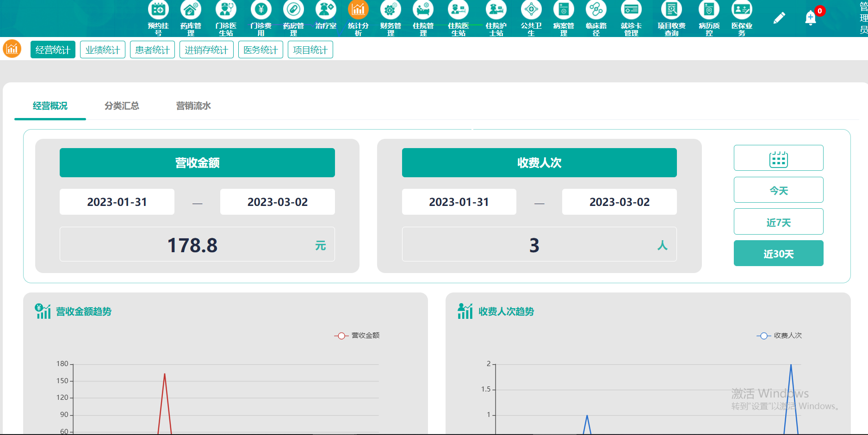868x435 pixels.
Task: Click the 营收金额趋势 chart title icon
Action: pyautogui.click(x=43, y=311)
